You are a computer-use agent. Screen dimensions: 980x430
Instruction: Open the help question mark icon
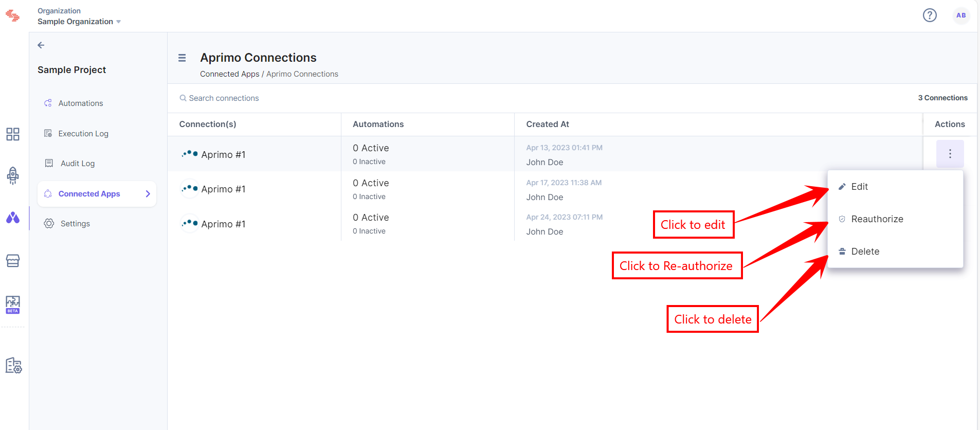(930, 15)
